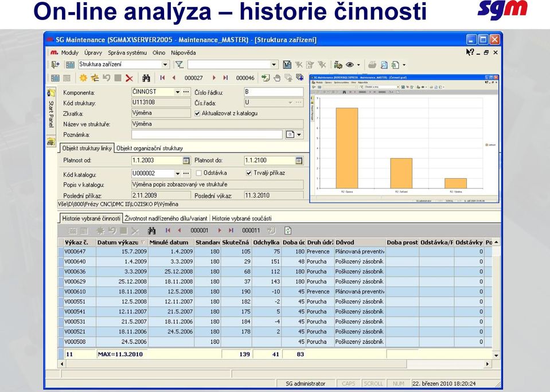Go to previous record in upper navigation
The height and width of the screenshot is (392, 550).
[x=174, y=78]
